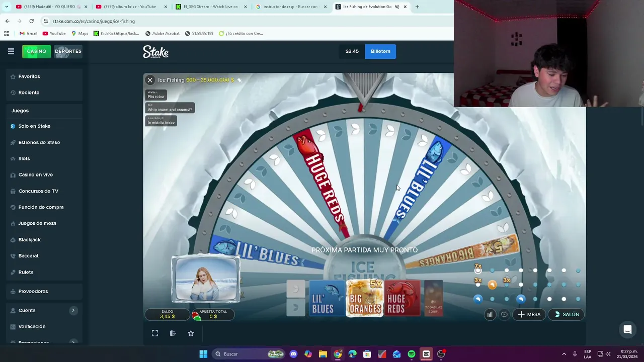This screenshot has height=362, width=644.
Task: Reload the browser page
Action: coord(31,21)
